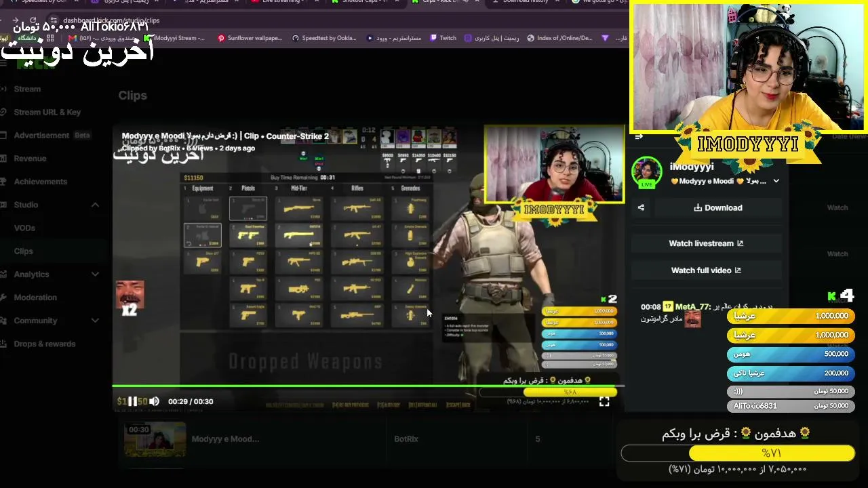Click the browser address bar URL
This screenshot has height=488, width=868.
click(111, 20)
